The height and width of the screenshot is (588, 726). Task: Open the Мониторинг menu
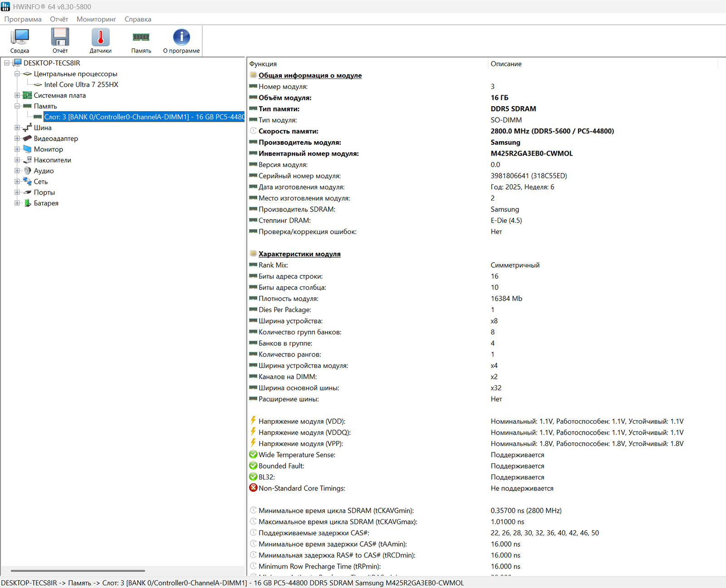click(x=96, y=19)
